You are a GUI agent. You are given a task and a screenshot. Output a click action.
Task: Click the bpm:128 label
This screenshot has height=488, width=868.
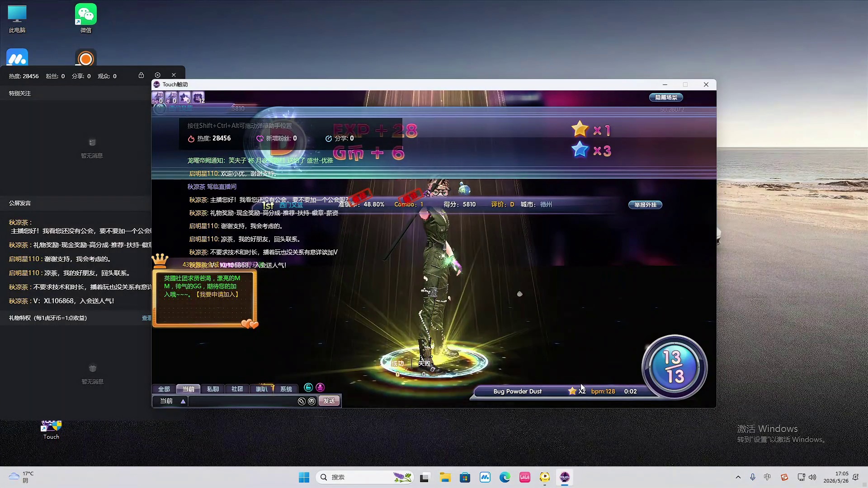click(603, 391)
